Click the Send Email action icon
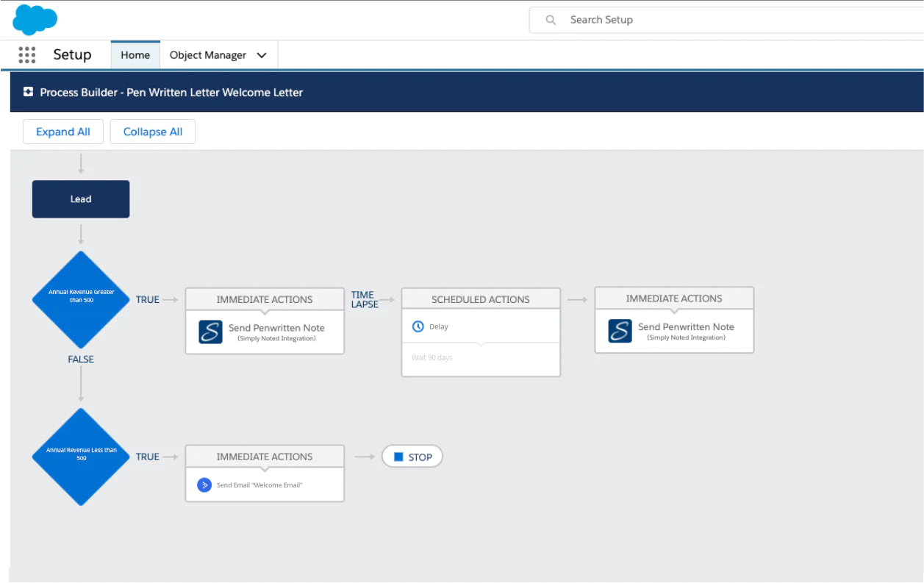This screenshot has width=924, height=583. pyautogui.click(x=204, y=485)
